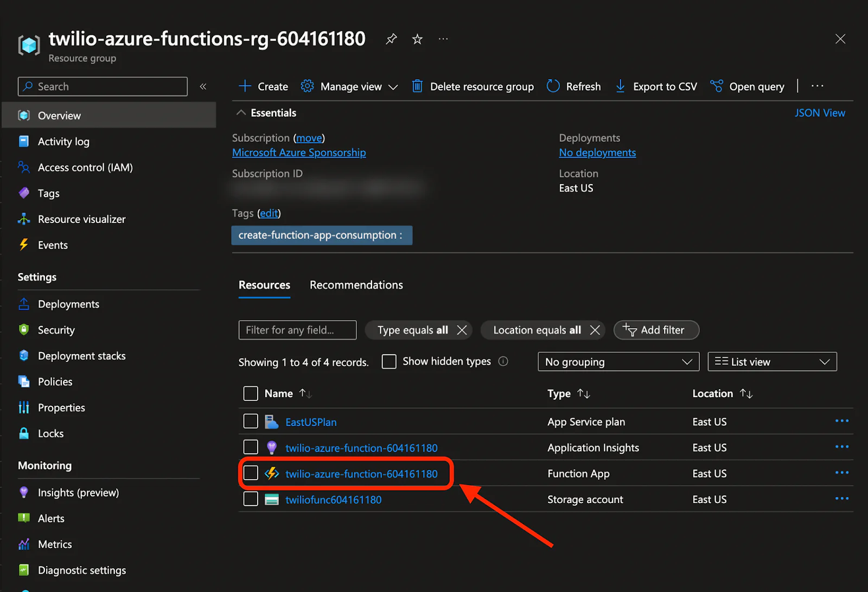Go to Access control (IAM)

click(85, 168)
